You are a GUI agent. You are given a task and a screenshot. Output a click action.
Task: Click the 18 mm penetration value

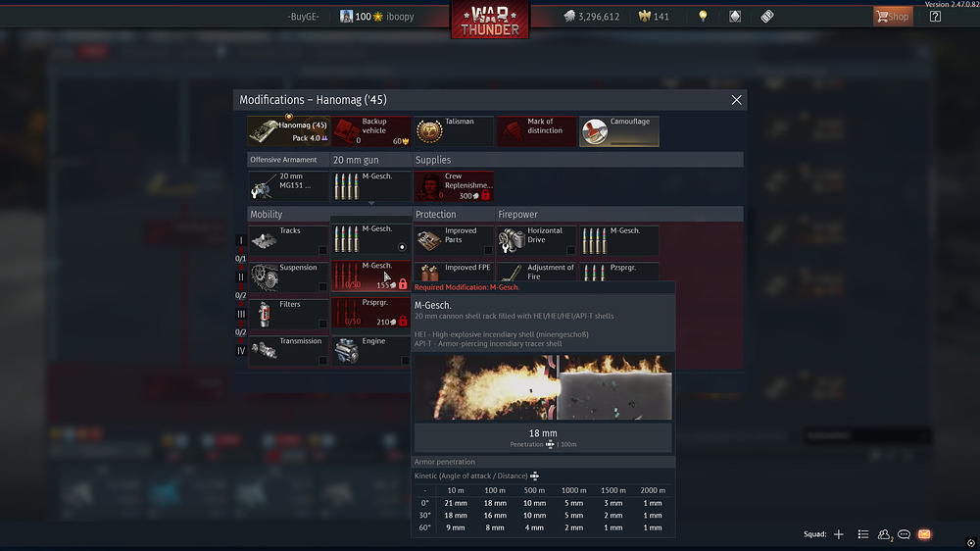click(x=543, y=432)
